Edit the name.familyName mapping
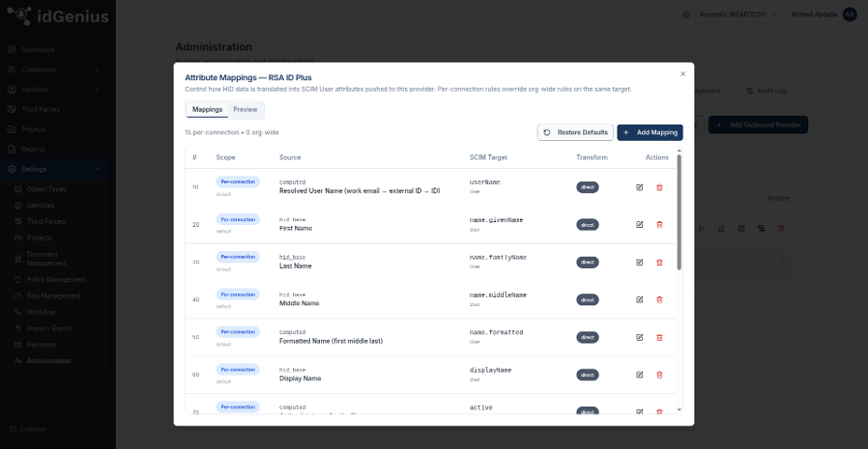The height and width of the screenshot is (449, 868). coord(639,262)
